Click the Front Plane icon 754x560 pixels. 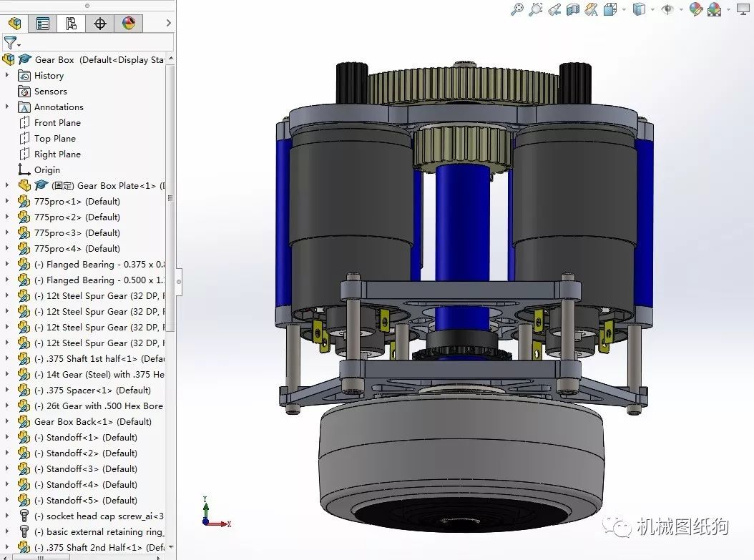click(x=24, y=122)
